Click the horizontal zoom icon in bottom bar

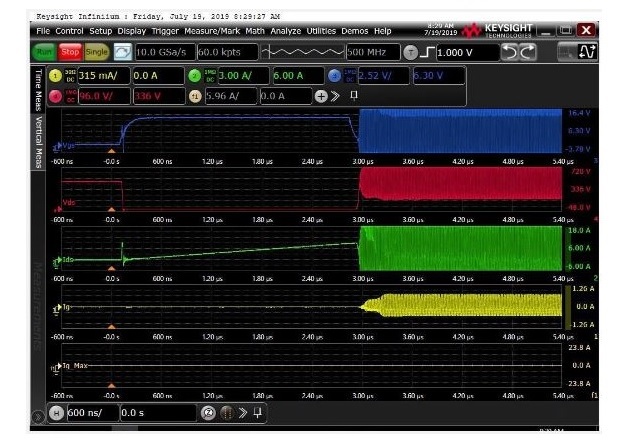click(210, 412)
